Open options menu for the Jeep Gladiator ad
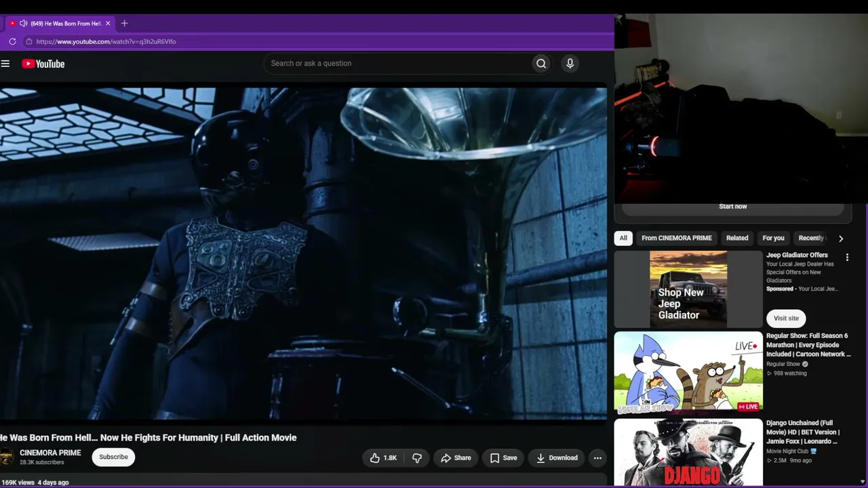This screenshot has height=488, width=868. pos(847,258)
